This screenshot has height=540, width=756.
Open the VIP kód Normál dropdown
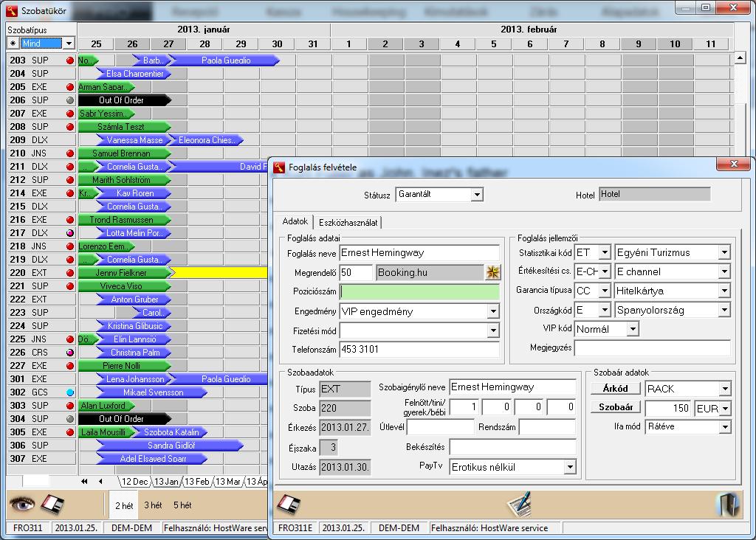(x=633, y=330)
